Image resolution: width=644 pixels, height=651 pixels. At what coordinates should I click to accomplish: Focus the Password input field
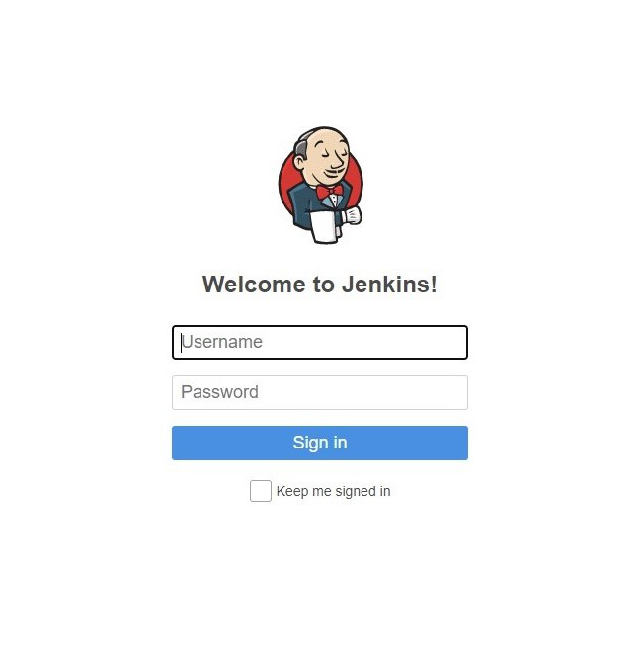click(320, 392)
